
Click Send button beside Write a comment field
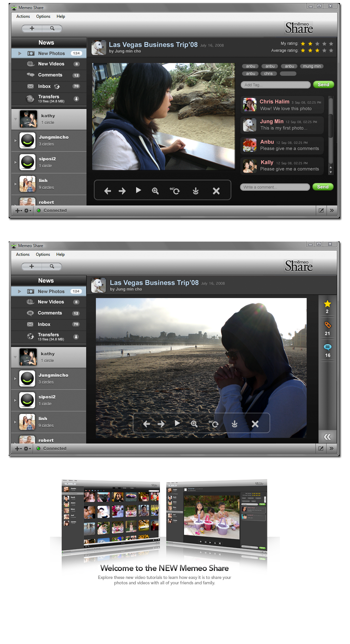tap(323, 187)
